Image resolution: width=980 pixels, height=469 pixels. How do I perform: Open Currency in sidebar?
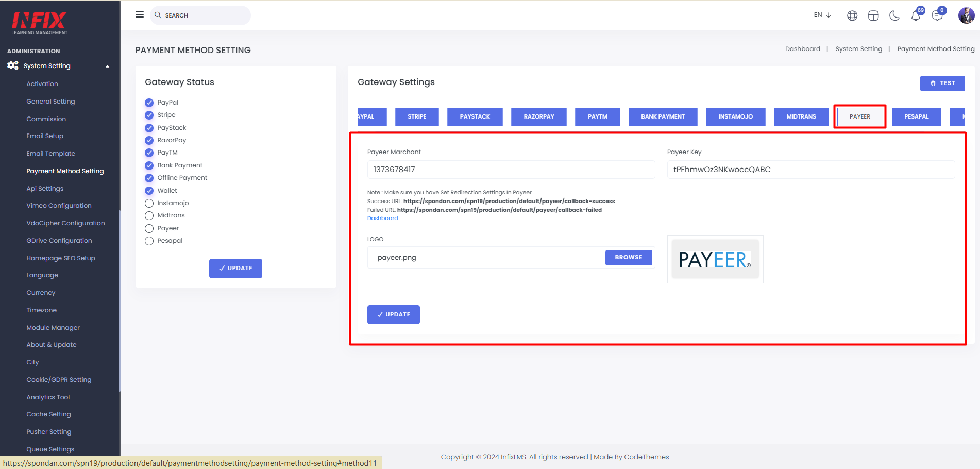click(41, 293)
